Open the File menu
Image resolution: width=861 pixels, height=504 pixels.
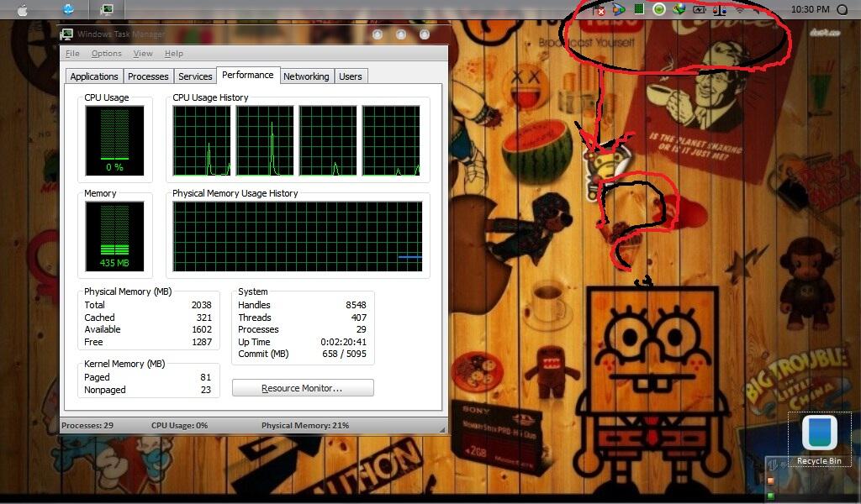(72, 53)
